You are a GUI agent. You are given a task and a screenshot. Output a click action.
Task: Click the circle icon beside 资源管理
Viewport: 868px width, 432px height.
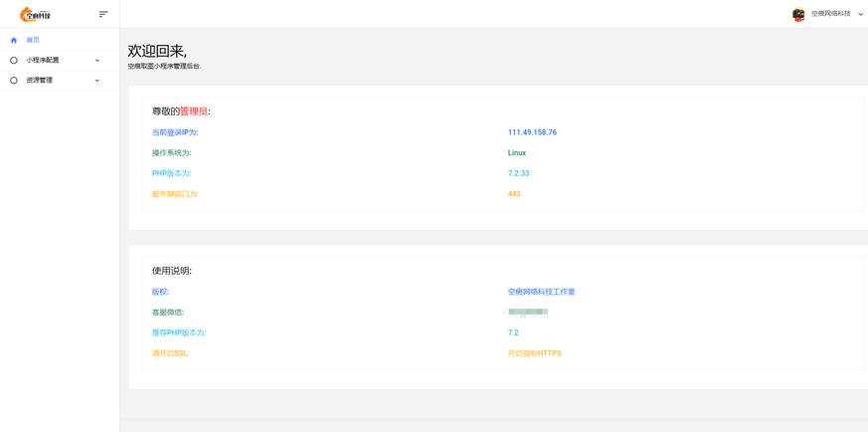pyautogui.click(x=14, y=81)
